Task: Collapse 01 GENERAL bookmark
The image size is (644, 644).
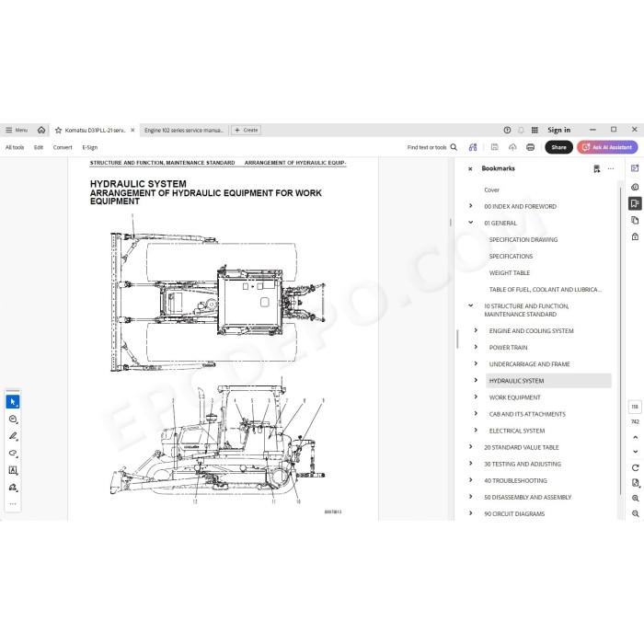Action: [x=471, y=223]
